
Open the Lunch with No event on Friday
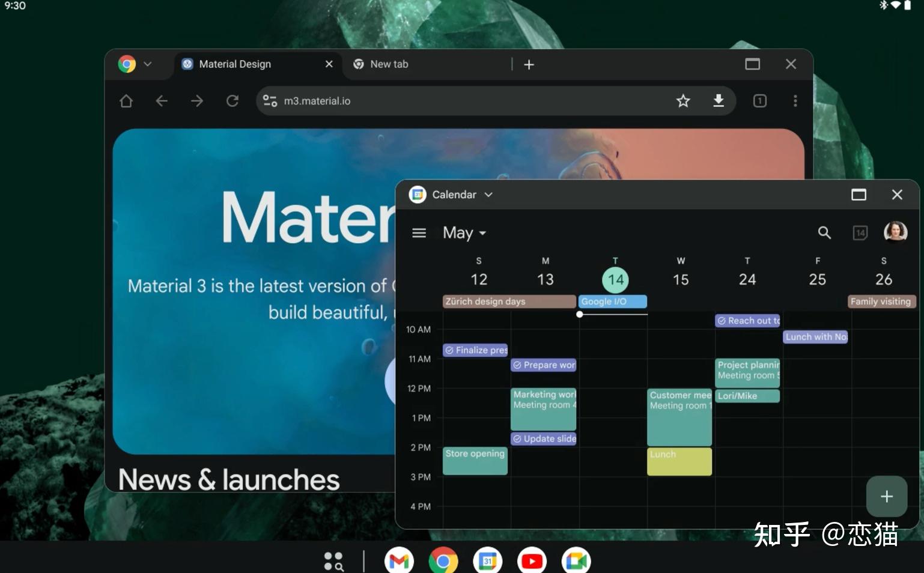pos(816,337)
